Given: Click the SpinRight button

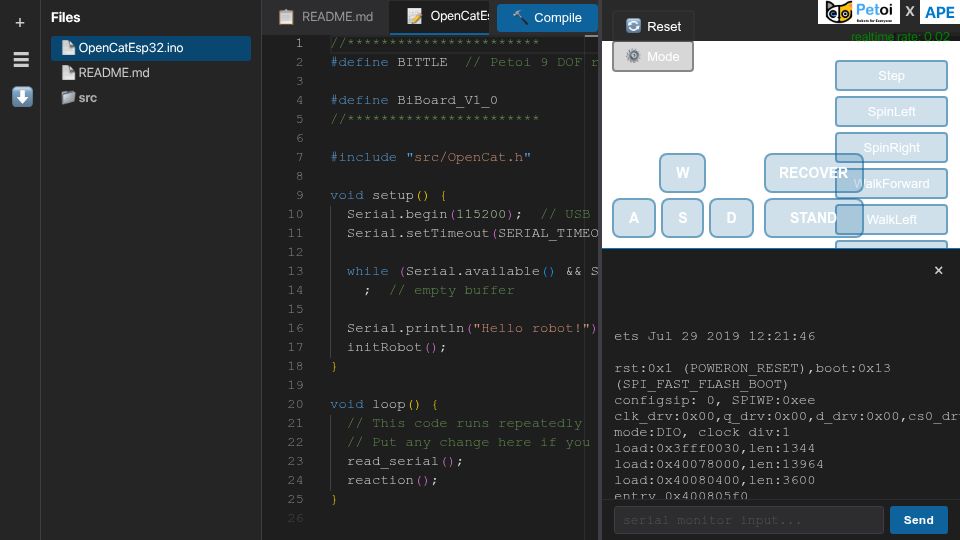Looking at the screenshot, I should (891, 148).
